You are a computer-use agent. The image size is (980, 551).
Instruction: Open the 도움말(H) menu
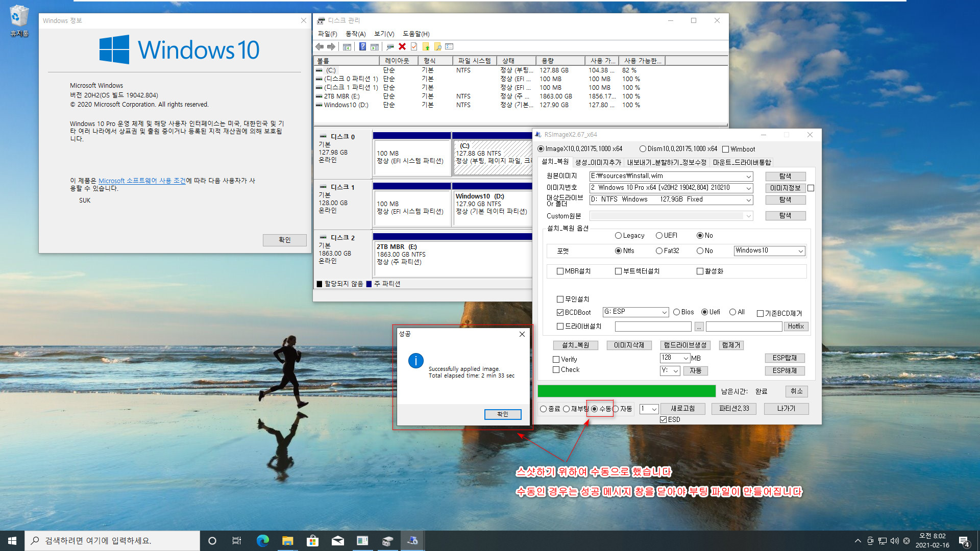click(416, 34)
